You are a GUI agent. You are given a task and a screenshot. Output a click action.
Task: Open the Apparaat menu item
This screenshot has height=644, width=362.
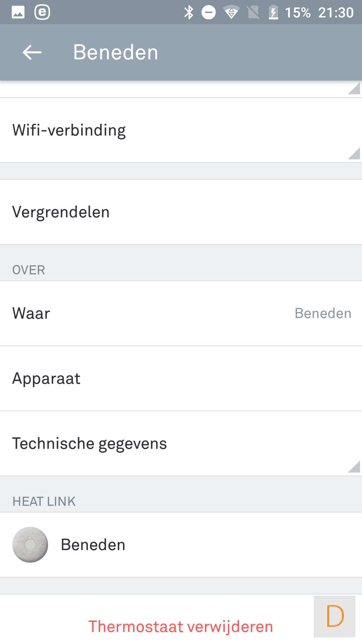(x=181, y=378)
